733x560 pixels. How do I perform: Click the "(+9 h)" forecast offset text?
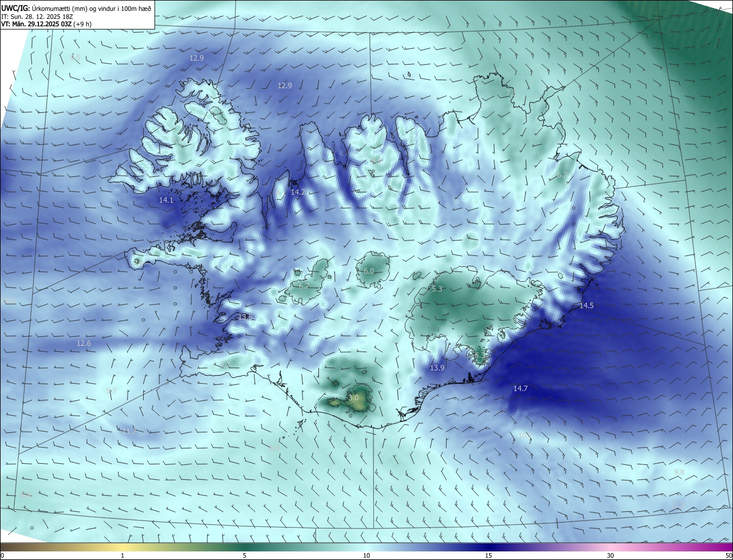pos(84,25)
